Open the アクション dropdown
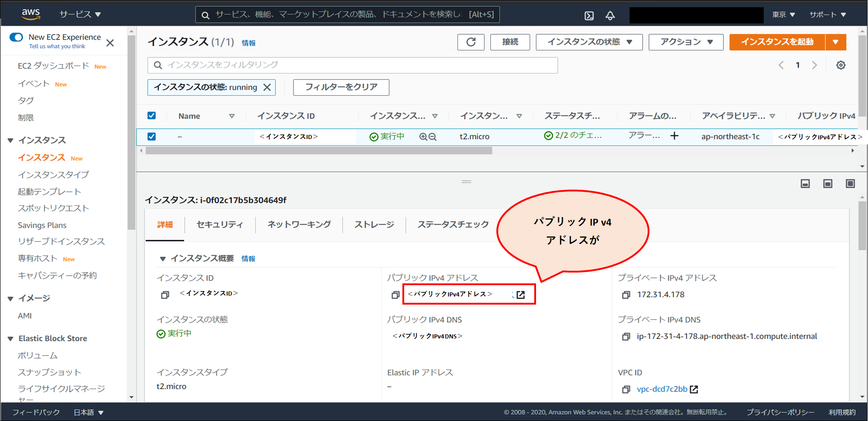 (686, 42)
